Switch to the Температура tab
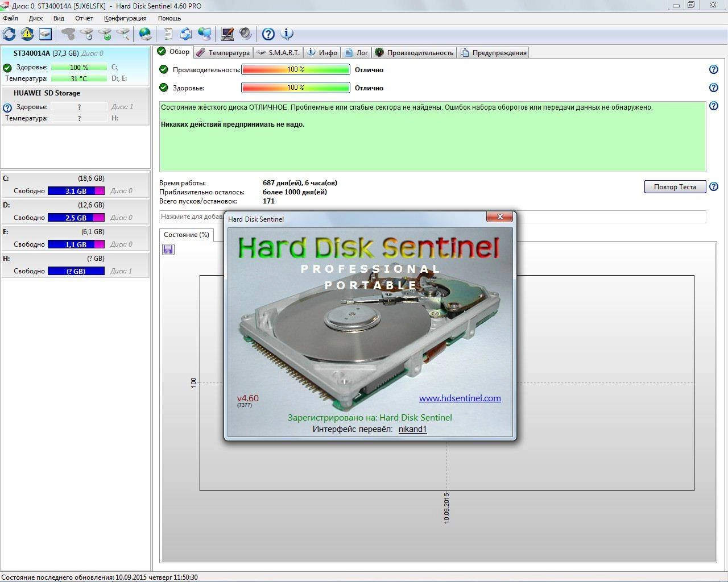 click(x=223, y=53)
